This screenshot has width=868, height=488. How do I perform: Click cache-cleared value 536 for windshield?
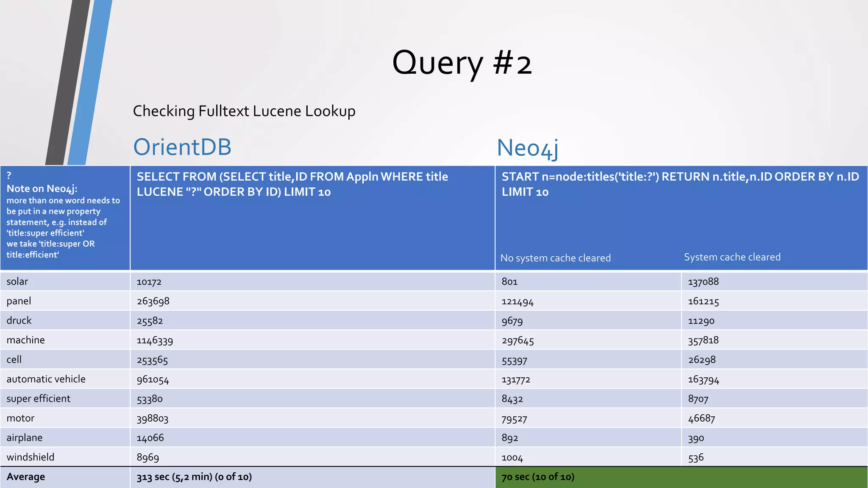pos(696,457)
